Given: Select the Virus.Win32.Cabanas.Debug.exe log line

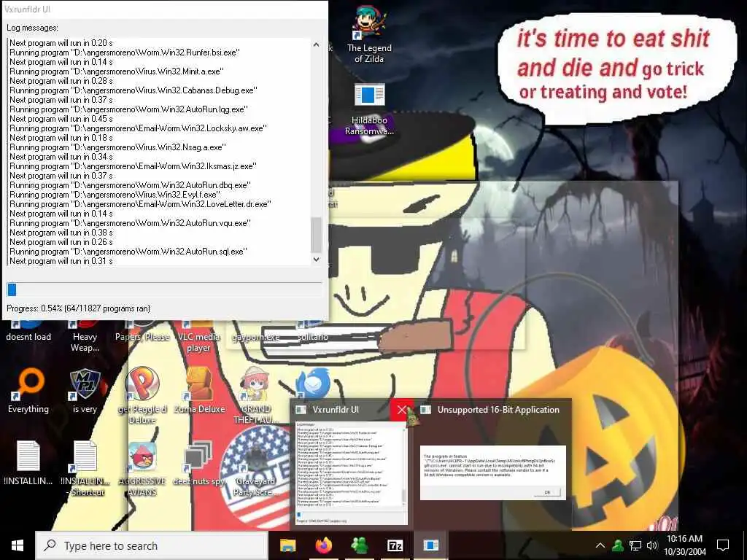Looking at the screenshot, I should click(x=133, y=90).
